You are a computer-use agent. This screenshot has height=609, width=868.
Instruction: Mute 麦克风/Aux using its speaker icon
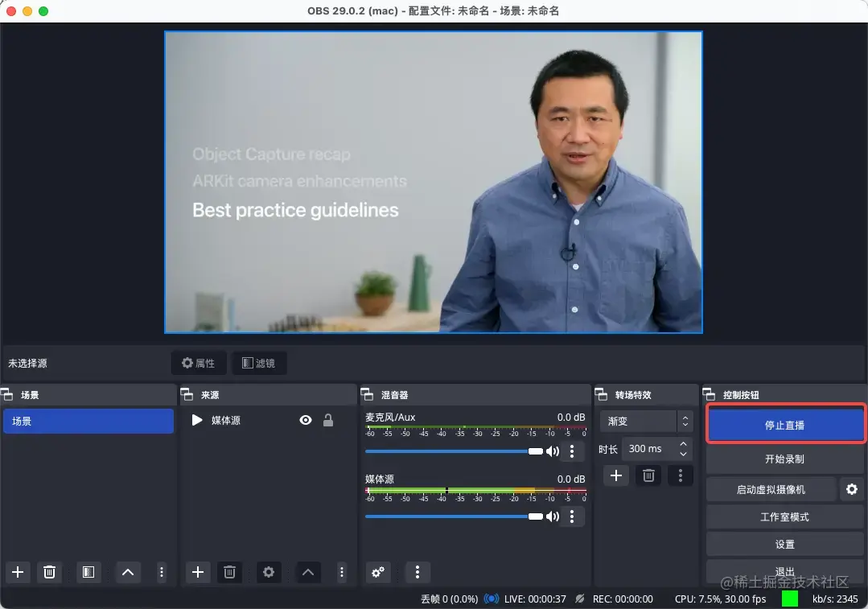coord(553,451)
